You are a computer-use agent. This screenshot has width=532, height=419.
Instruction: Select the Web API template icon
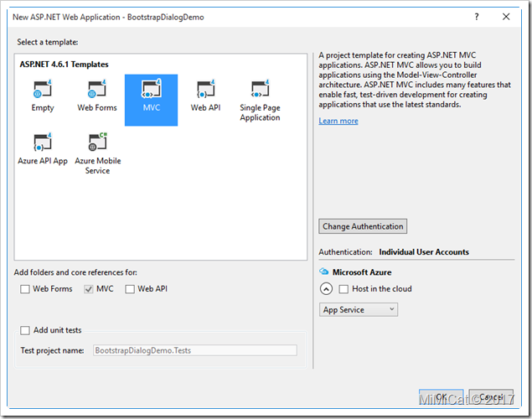coord(205,89)
